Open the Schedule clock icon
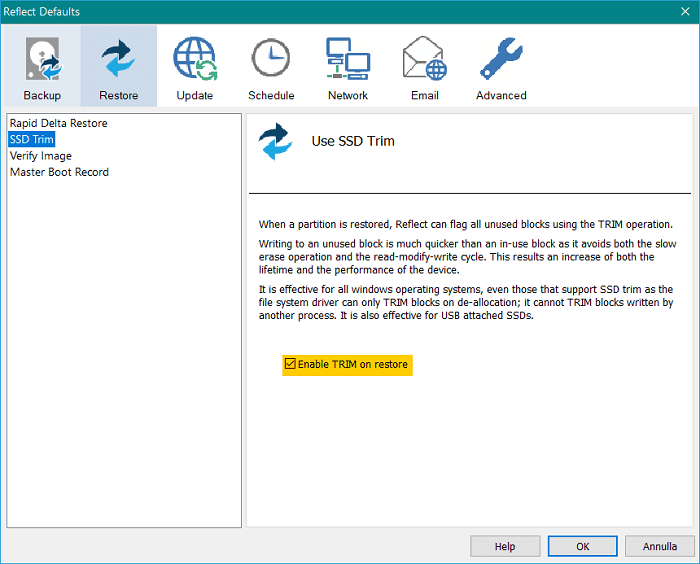The width and height of the screenshot is (700, 564). pos(271,58)
